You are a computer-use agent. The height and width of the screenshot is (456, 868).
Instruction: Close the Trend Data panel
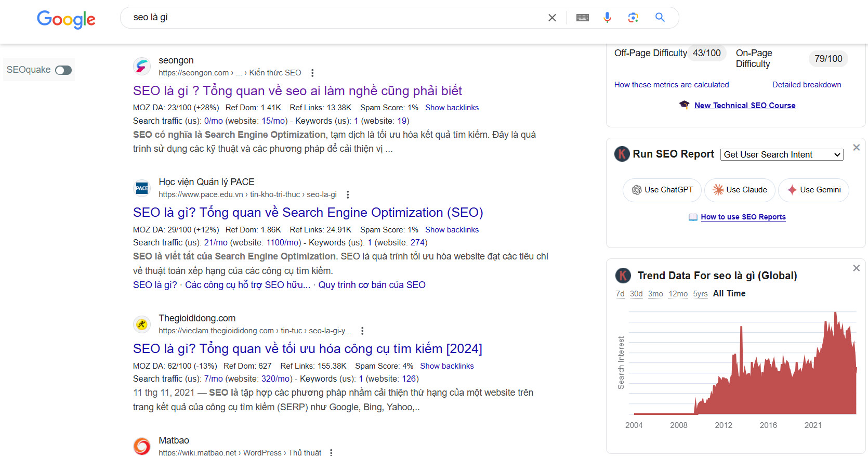pyautogui.click(x=857, y=268)
